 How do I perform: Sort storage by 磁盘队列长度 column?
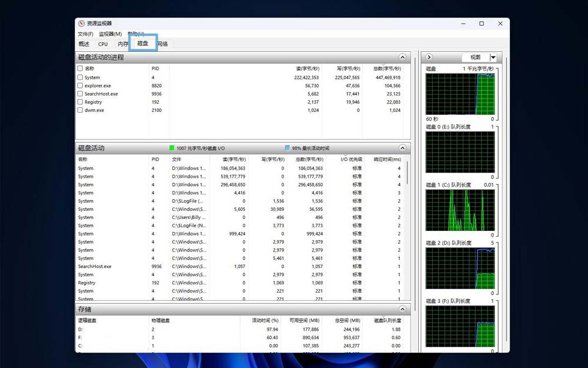coord(387,320)
